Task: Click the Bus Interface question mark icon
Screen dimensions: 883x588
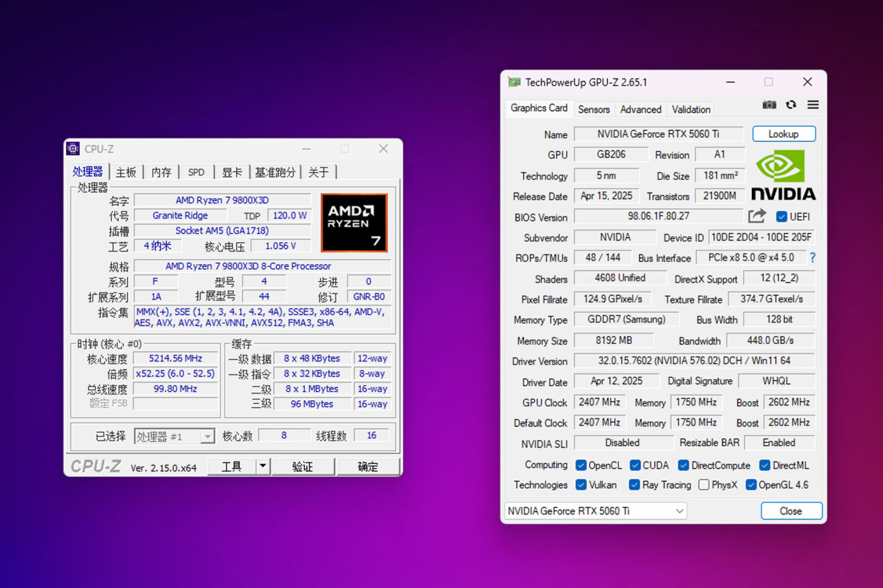Action: (x=812, y=258)
